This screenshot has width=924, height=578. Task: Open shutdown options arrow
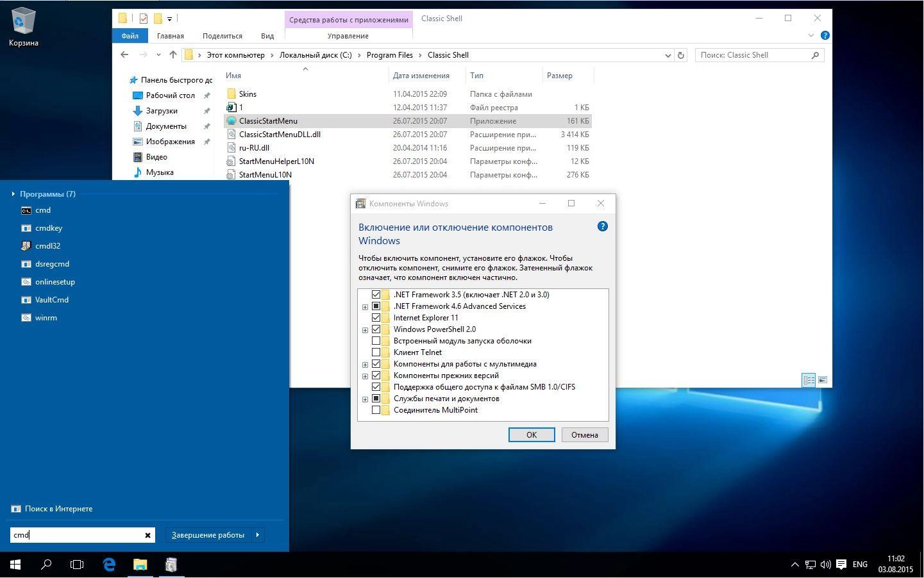(x=258, y=535)
